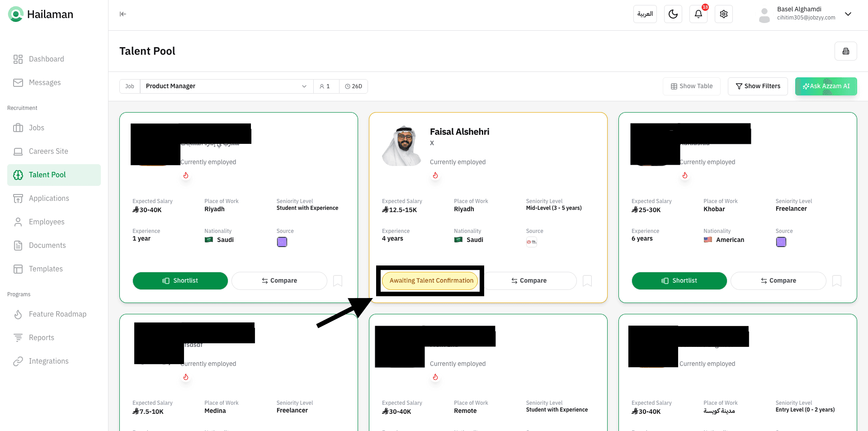Open Reports page
The width and height of the screenshot is (868, 431).
[54, 338]
